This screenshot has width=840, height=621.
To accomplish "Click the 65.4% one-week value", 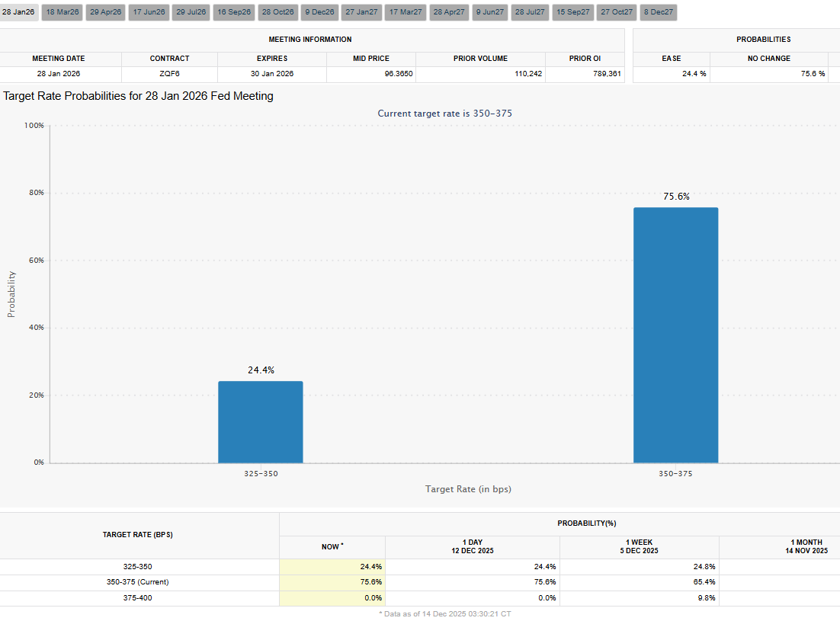I will click(704, 582).
